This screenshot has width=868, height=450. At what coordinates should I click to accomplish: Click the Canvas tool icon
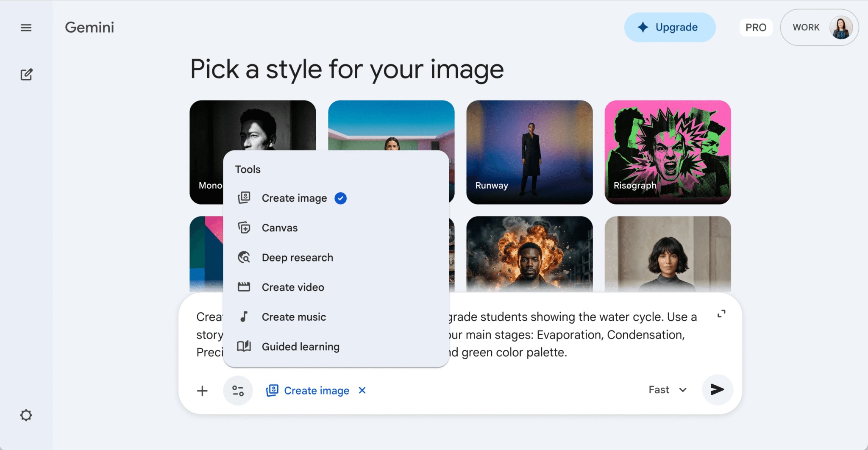click(x=244, y=228)
